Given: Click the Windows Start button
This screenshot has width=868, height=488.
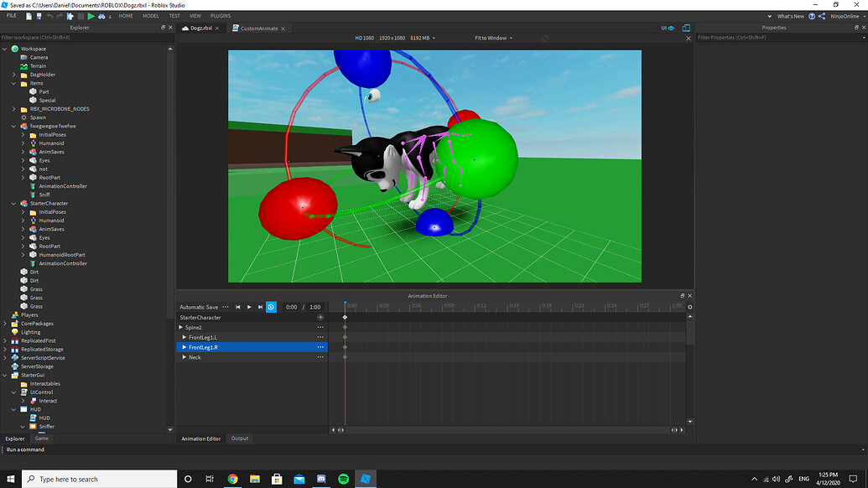Looking at the screenshot, I should (x=11, y=479).
